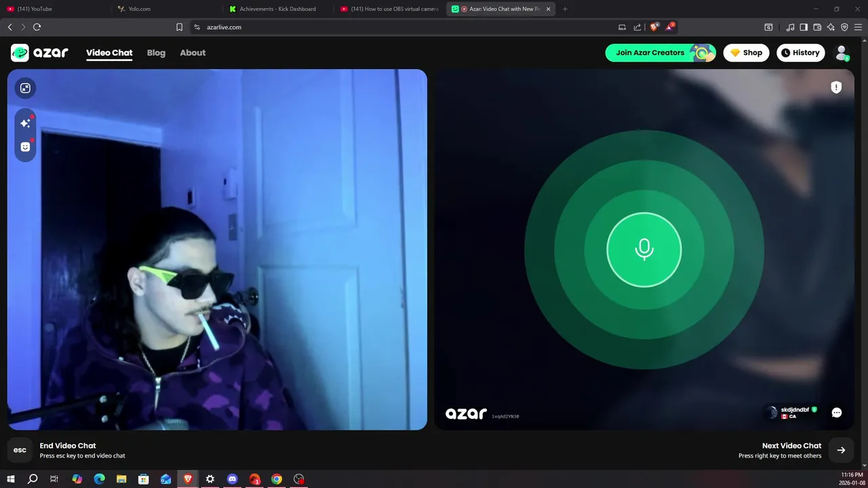Open Google Chrome from taskbar
The height and width of the screenshot is (488, 868).
(277, 479)
